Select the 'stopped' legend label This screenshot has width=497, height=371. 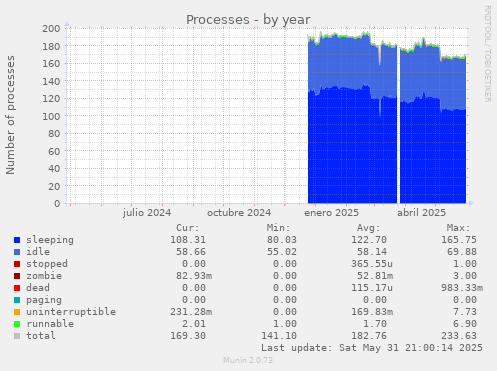47,264
